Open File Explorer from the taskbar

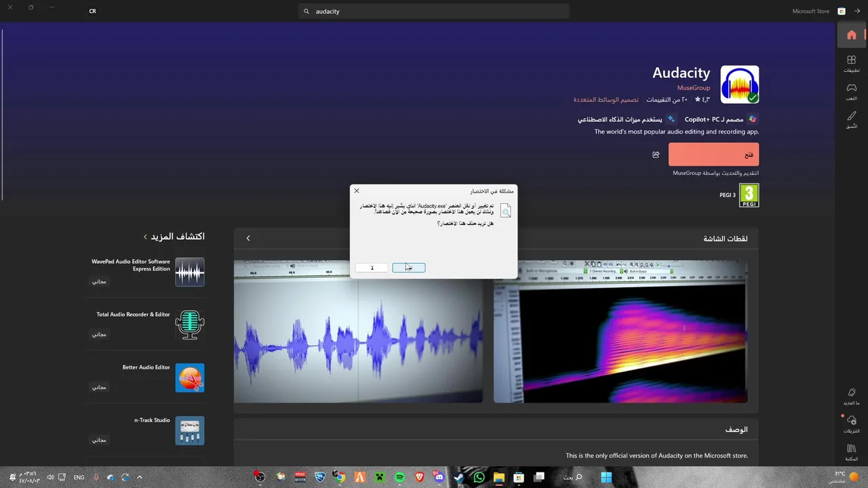(x=499, y=477)
